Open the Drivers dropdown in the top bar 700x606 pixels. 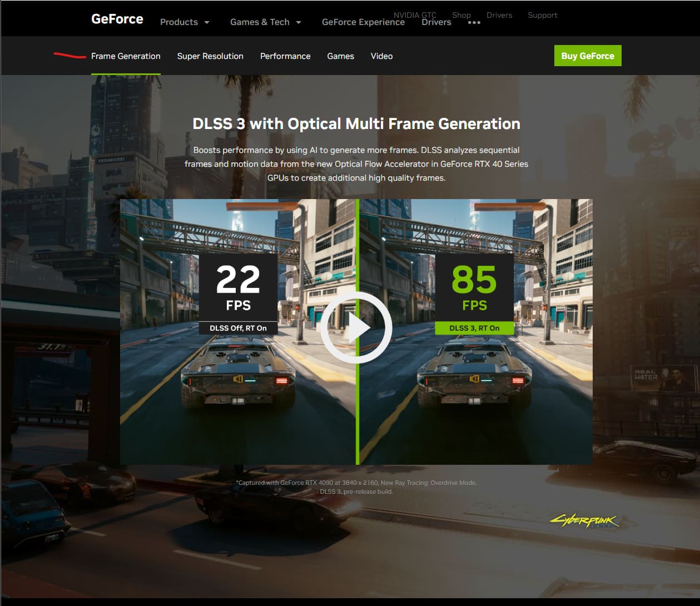[436, 22]
